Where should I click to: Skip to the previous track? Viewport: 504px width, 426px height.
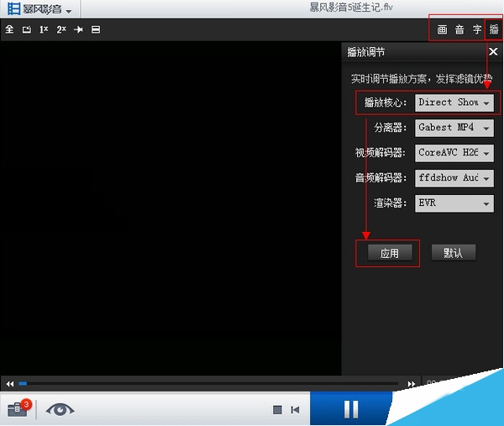(x=295, y=410)
